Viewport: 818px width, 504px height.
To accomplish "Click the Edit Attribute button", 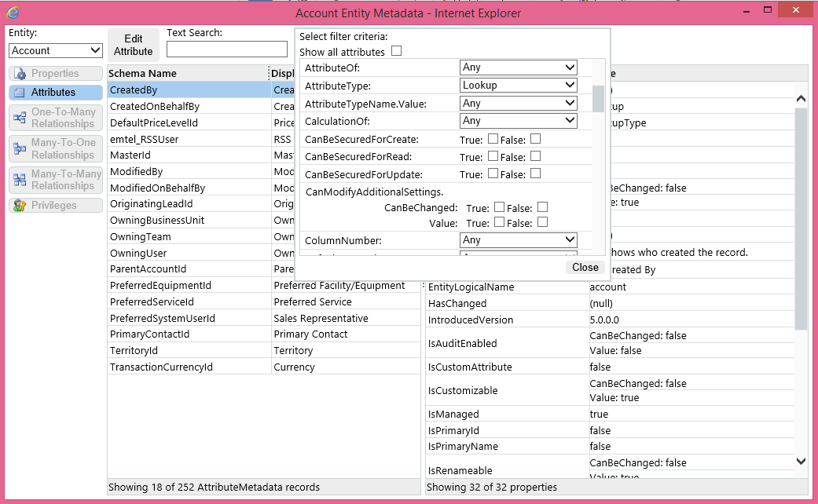I will click(134, 46).
